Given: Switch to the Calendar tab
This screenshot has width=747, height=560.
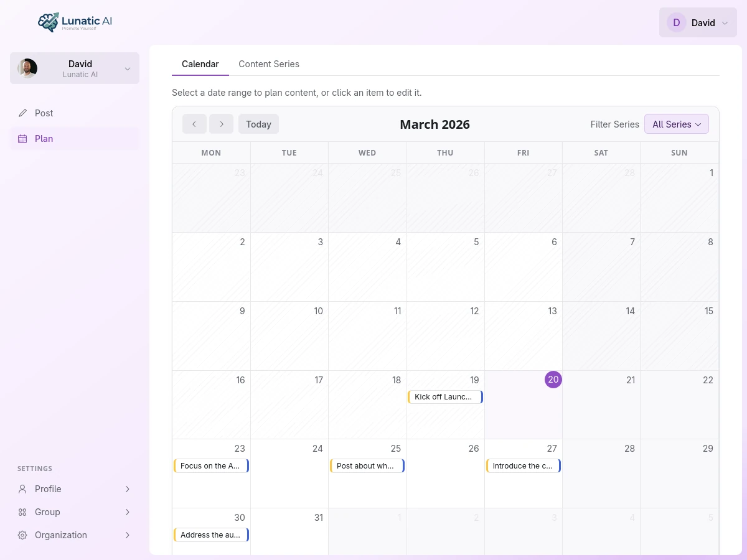Looking at the screenshot, I should pos(200,64).
